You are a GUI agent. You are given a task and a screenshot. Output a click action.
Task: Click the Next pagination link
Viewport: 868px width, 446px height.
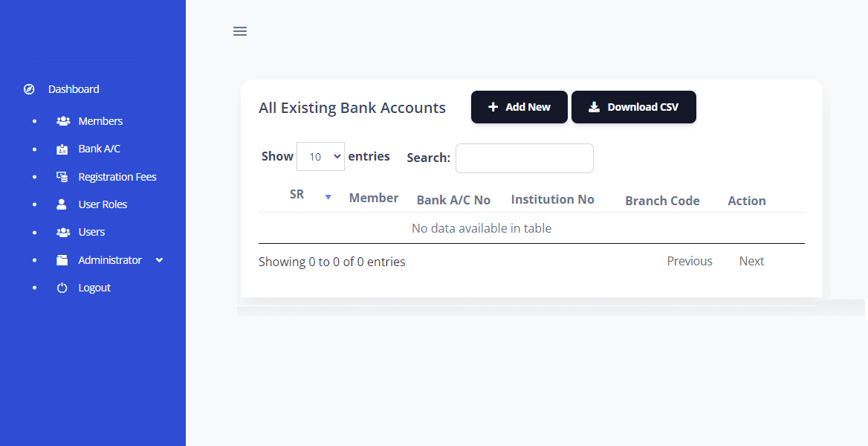point(751,261)
